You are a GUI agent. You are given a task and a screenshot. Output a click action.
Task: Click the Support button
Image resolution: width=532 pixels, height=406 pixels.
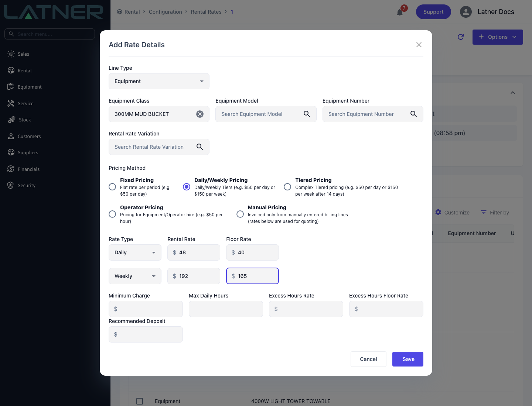pos(433,12)
